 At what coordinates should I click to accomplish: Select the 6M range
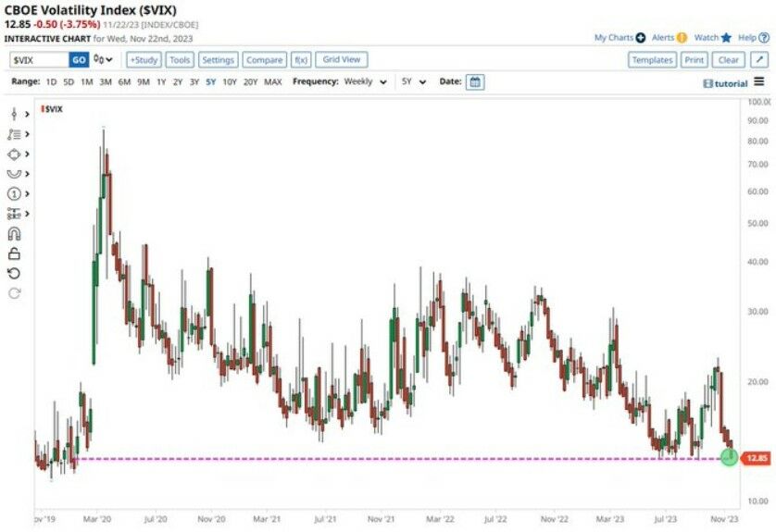coord(124,82)
